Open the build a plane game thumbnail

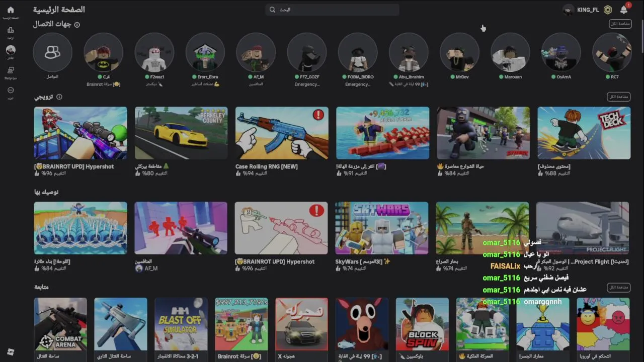tap(80, 228)
